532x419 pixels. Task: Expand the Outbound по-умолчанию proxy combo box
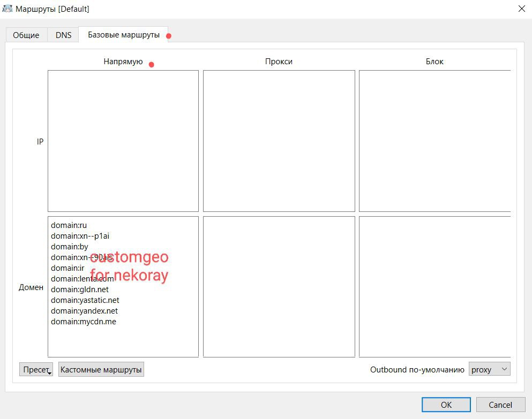coord(489,369)
